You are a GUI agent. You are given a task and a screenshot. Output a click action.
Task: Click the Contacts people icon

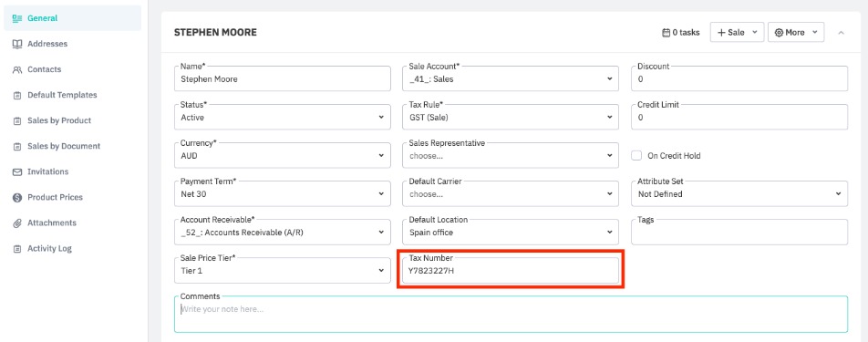17,69
